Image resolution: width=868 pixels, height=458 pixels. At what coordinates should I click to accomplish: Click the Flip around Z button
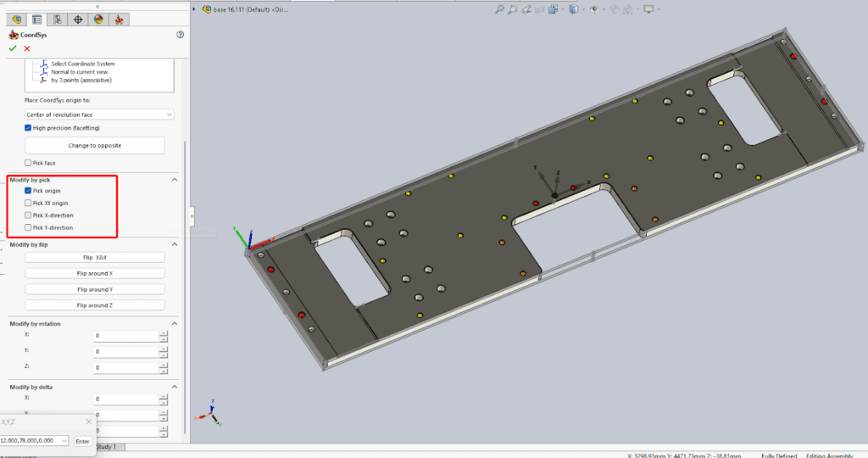click(x=94, y=305)
